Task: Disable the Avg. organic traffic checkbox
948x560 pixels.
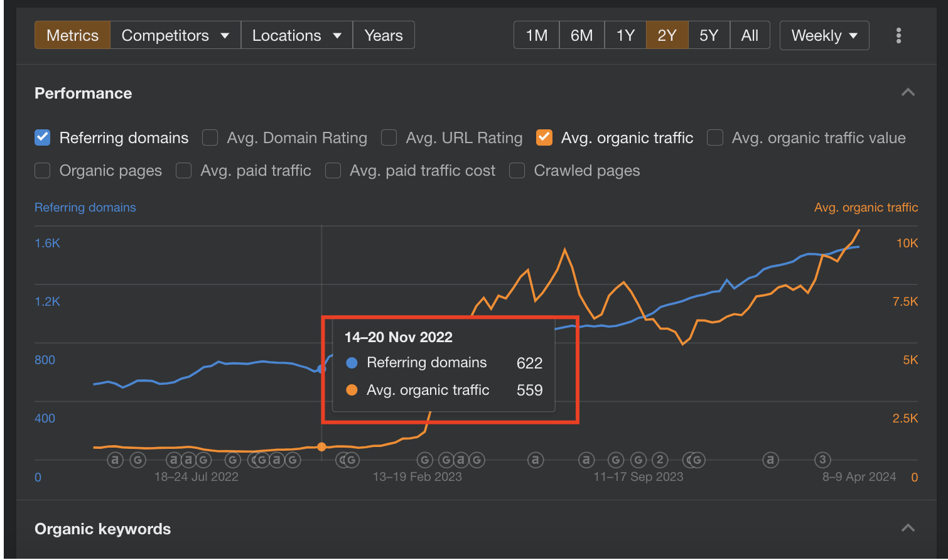Action: pyautogui.click(x=544, y=137)
